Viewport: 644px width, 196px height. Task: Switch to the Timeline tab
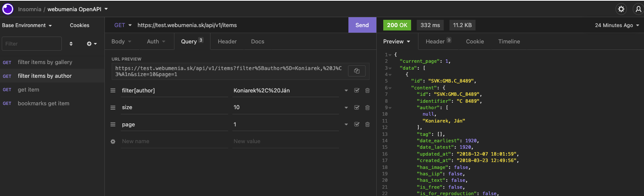(x=509, y=42)
